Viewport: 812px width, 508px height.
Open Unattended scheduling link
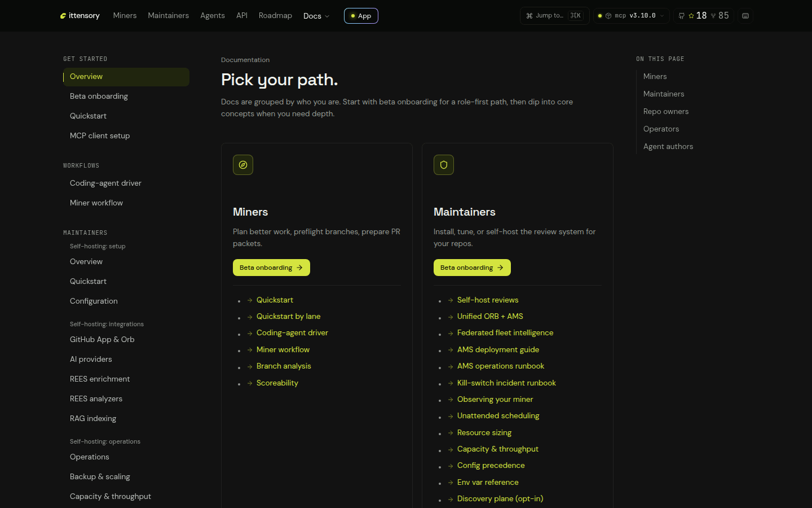point(498,416)
